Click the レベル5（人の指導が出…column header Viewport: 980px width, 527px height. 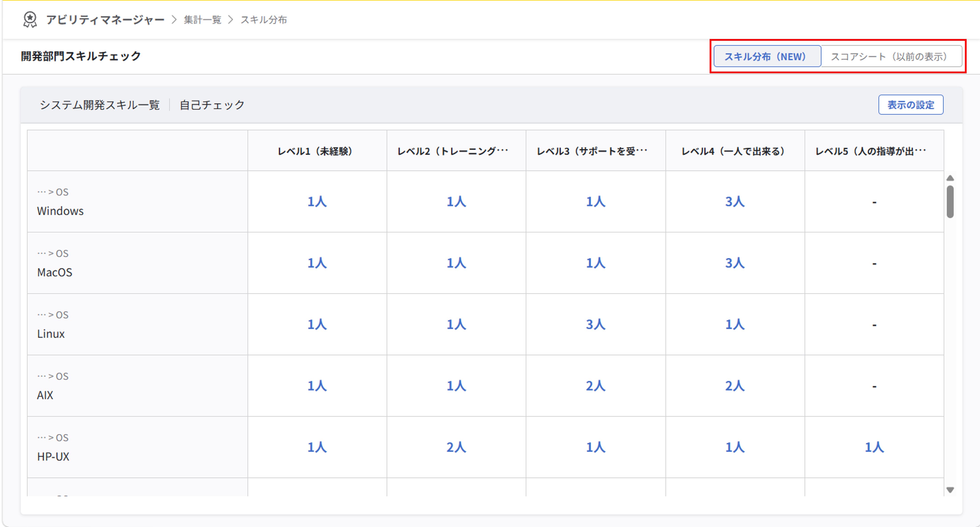click(874, 151)
